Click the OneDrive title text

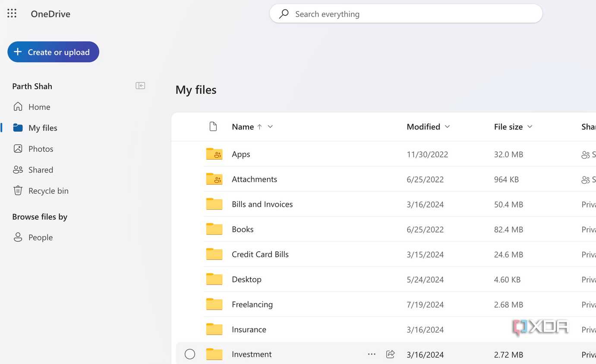point(50,14)
